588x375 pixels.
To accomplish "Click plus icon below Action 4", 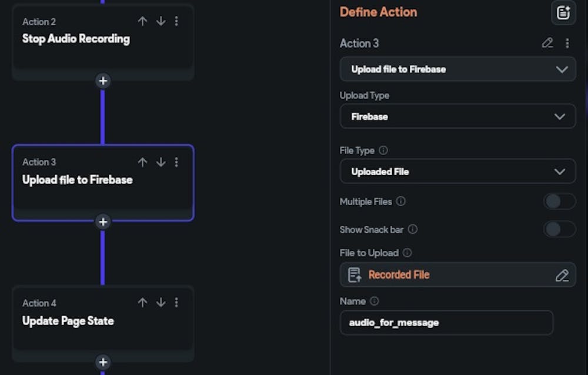I will tap(103, 362).
